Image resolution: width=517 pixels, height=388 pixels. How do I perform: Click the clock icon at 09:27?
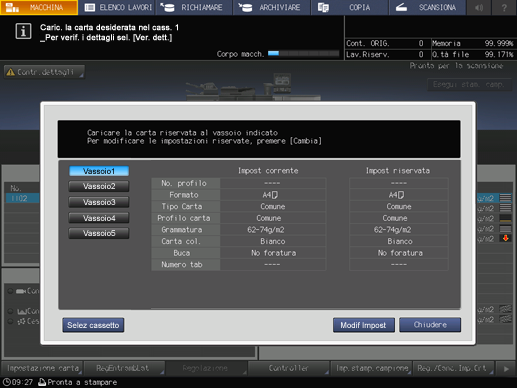(x=7, y=382)
